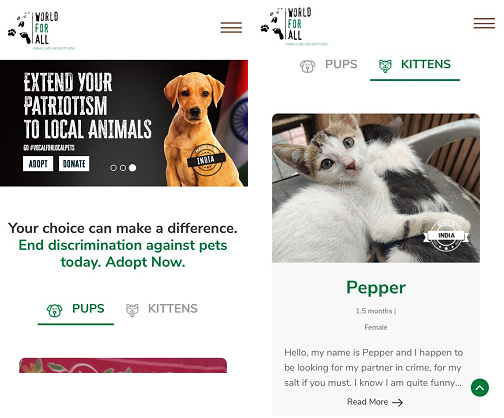Screen dimensions: 504x418
Task: Select the third filled carousel dot
Action: tap(132, 168)
